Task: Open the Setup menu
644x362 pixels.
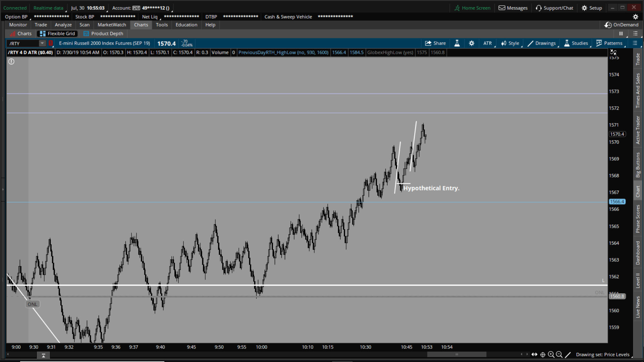Action: point(592,8)
